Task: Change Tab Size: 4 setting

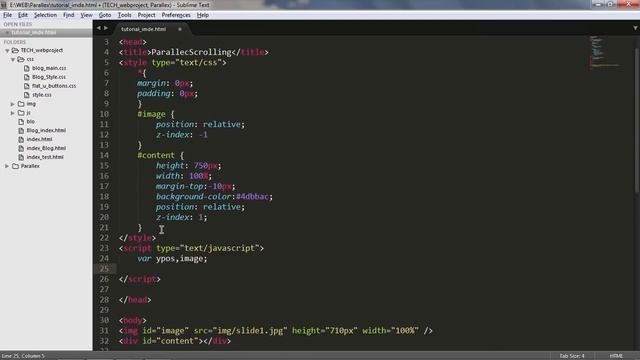Action: 572,356
